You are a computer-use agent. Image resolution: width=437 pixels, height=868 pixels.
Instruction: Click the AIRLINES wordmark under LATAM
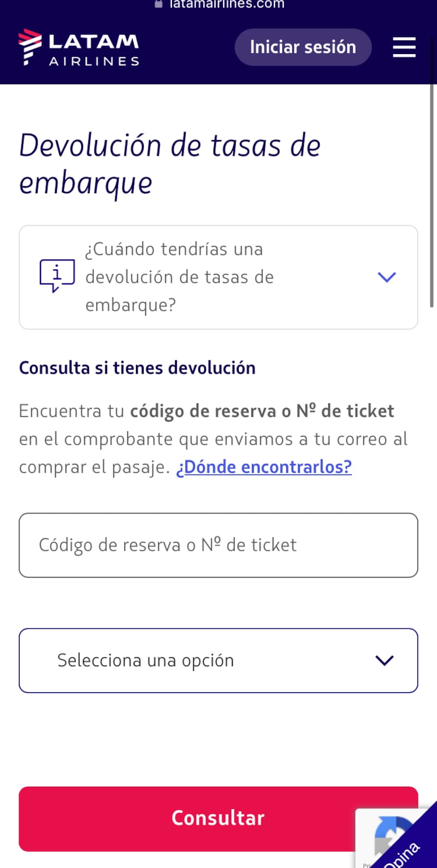(95, 62)
